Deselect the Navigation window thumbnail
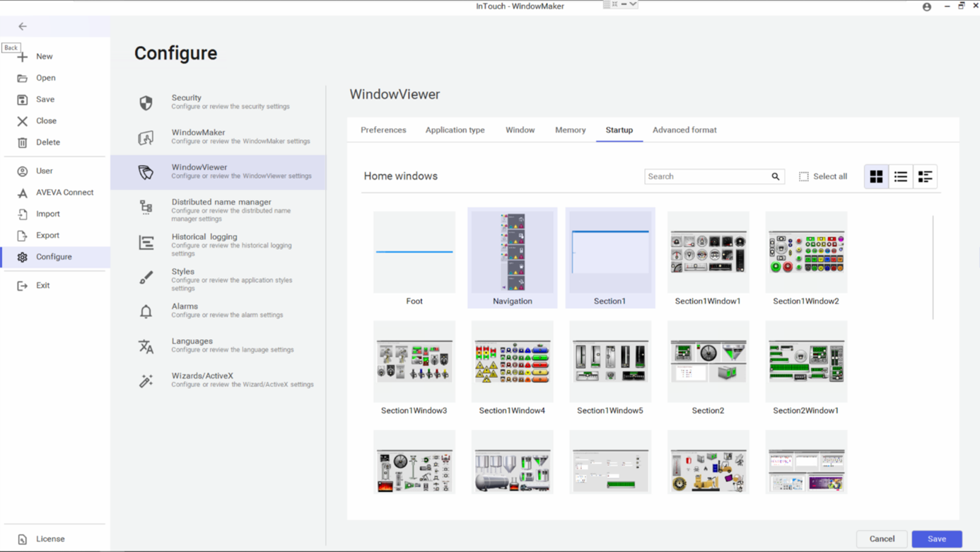This screenshot has width=980, height=552. click(x=512, y=258)
